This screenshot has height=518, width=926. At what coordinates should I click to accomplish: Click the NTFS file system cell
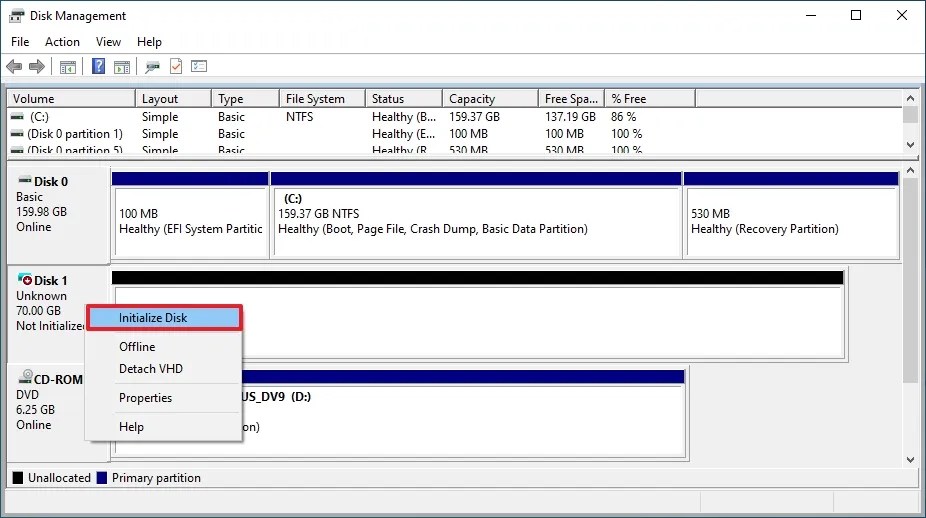click(299, 117)
